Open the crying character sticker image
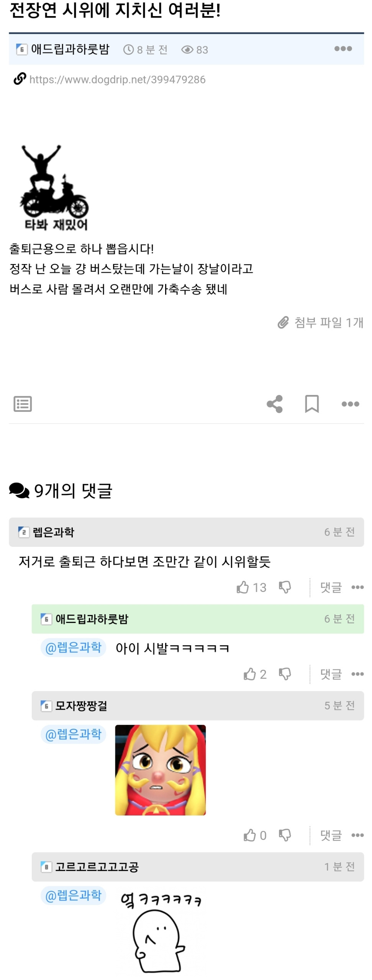Image resolution: width=372 pixels, height=980 pixels. pos(161,770)
